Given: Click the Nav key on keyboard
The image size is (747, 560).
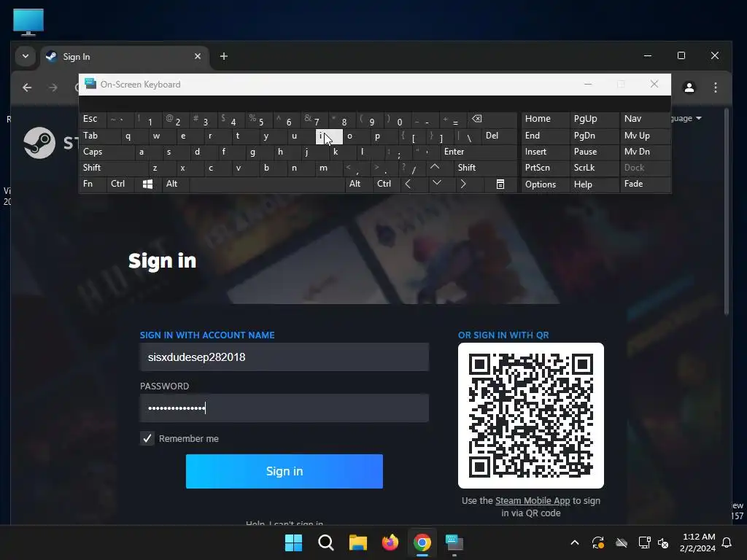Looking at the screenshot, I should [x=645, y=119].
